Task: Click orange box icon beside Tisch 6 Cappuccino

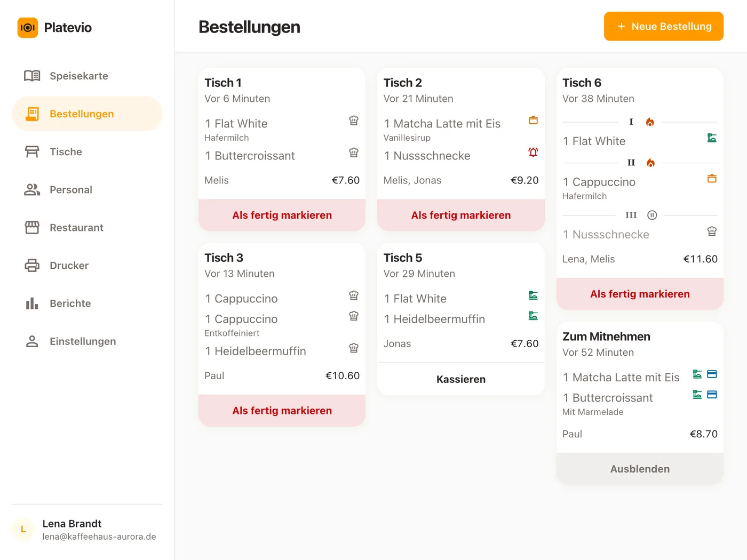Action: coord(712,179)
